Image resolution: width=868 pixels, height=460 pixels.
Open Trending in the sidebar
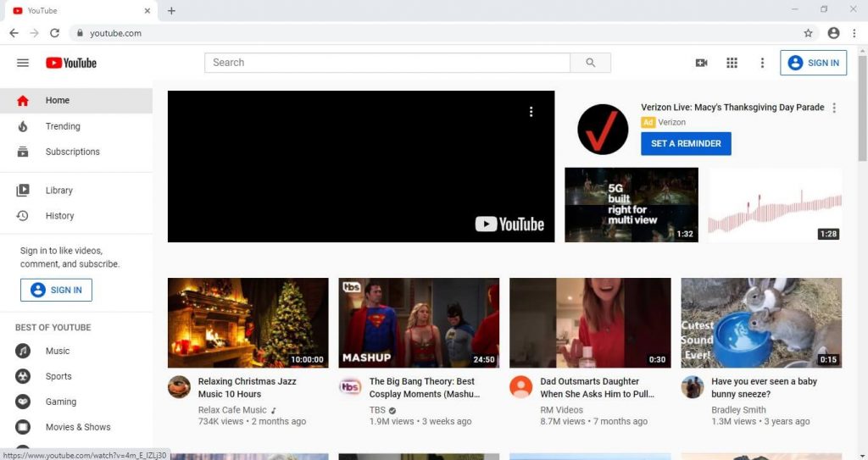(76, 126)
